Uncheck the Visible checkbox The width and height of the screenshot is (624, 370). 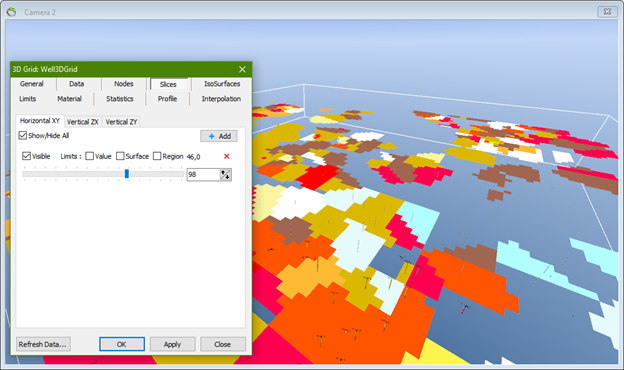[26, 156]
